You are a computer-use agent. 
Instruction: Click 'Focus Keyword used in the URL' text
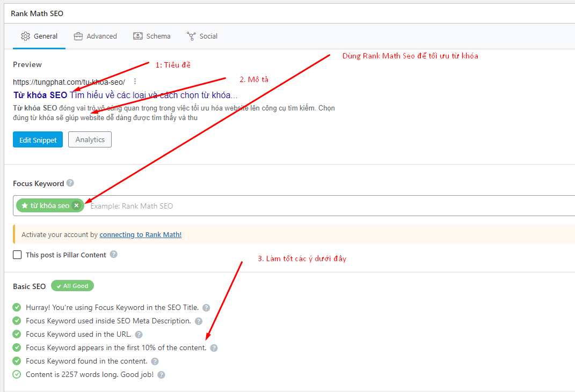tap(78, 334)
